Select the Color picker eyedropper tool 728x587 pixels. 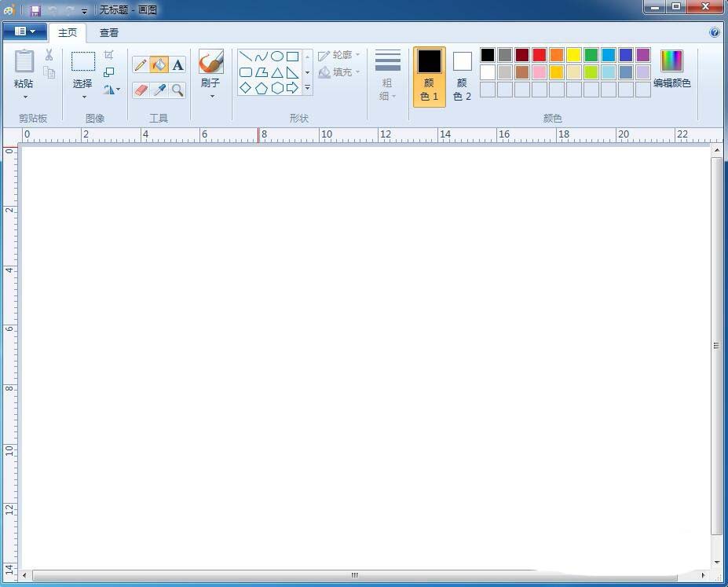(x=159, y=90)
